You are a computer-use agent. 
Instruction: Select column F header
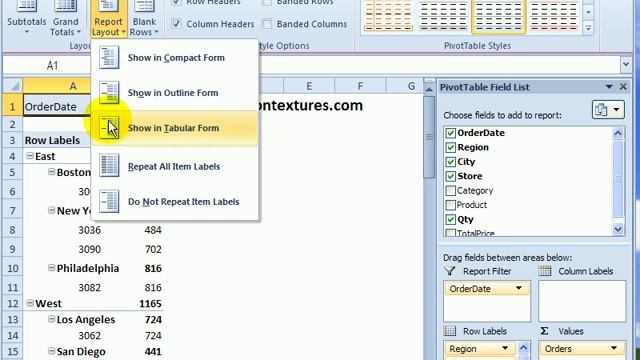[x=360, y=86]
